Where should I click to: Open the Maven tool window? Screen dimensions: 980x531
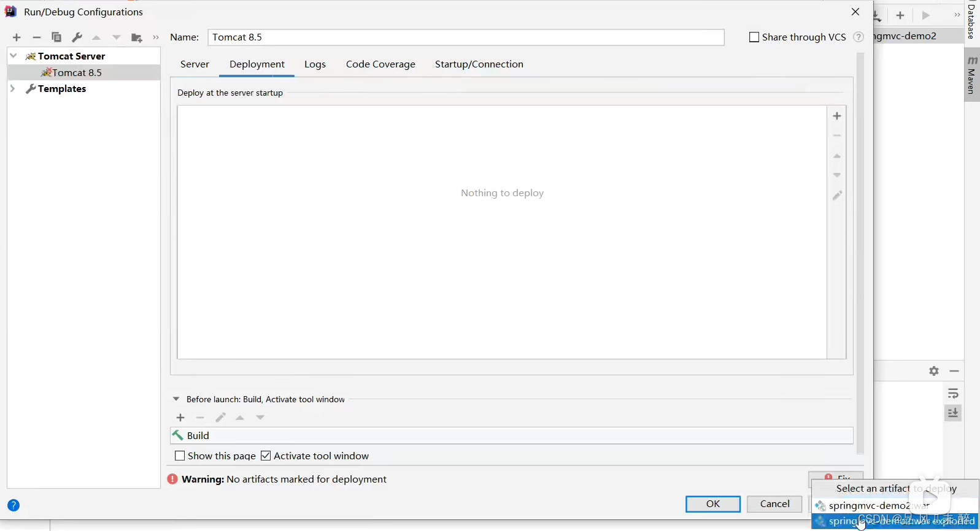(x=972, y=76)
